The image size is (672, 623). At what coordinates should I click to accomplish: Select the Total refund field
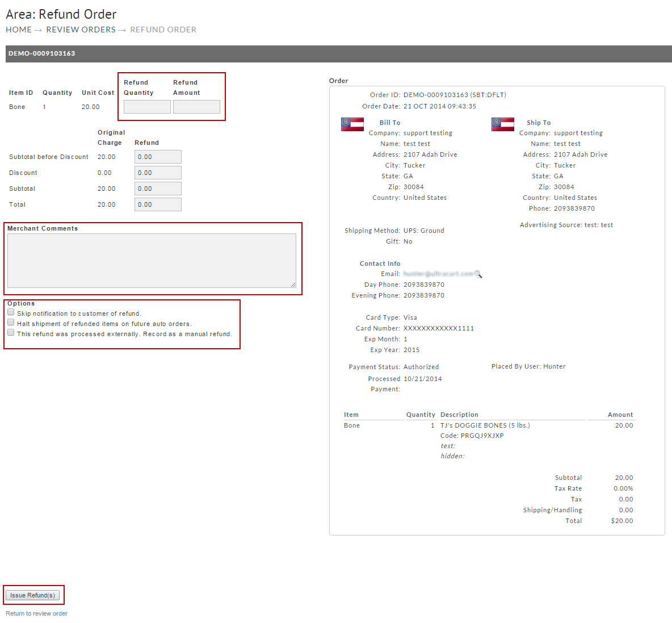pos(158,204)
